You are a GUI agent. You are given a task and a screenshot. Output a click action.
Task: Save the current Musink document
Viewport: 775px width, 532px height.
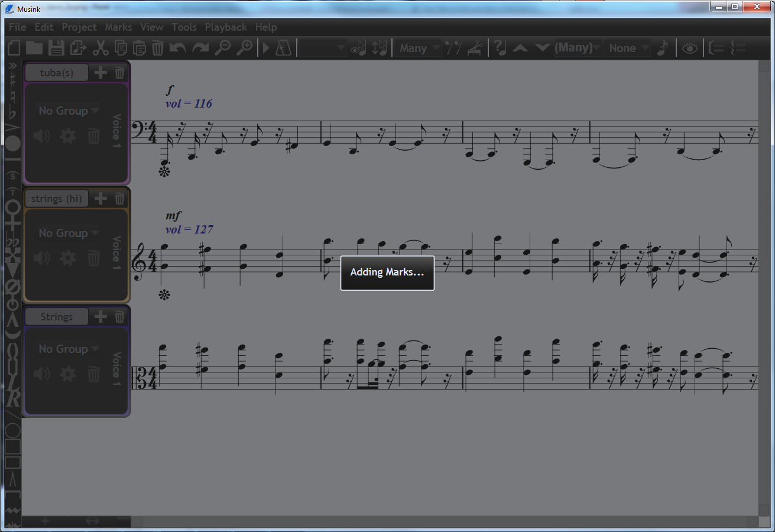[x=57, y=48]
